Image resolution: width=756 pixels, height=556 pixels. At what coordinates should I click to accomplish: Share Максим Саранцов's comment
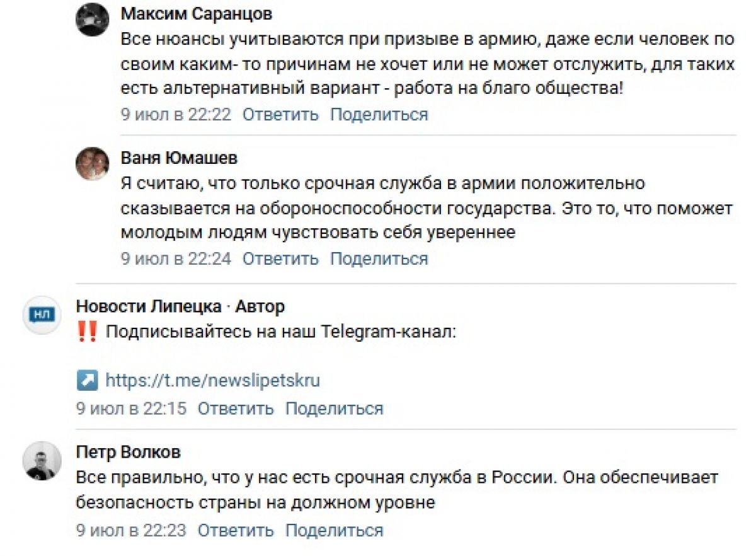[x=379, y=115]
